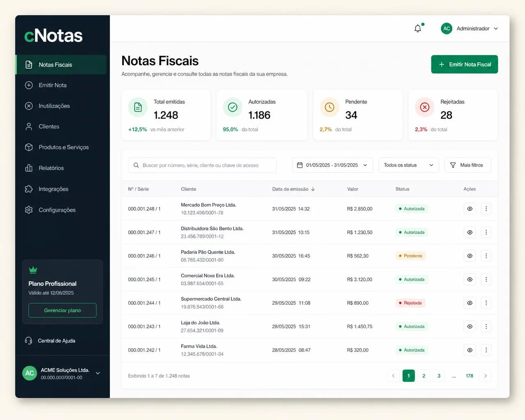The width and height of the screenshot is (525, 420).
Task: Open actions menu for Padaria Pão Quente
Action: (486, 256)
